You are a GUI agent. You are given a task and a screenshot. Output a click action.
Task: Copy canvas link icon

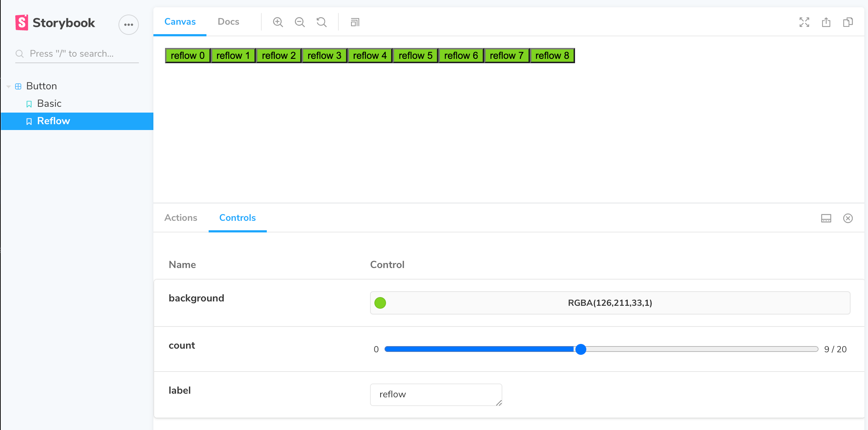(848, 22)
